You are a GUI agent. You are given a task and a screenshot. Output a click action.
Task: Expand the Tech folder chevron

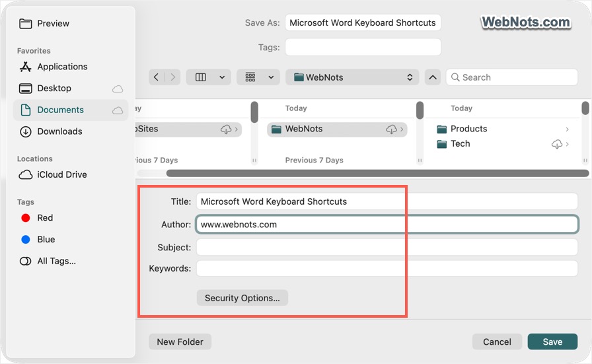tap(567, 144)
